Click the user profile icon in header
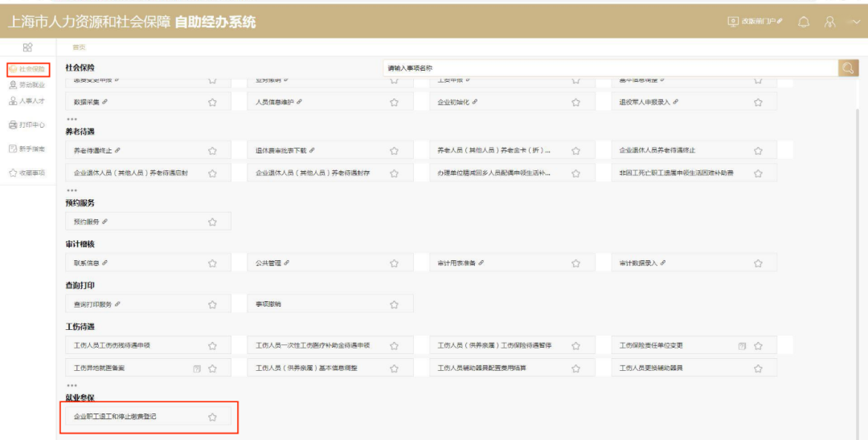 829,22
